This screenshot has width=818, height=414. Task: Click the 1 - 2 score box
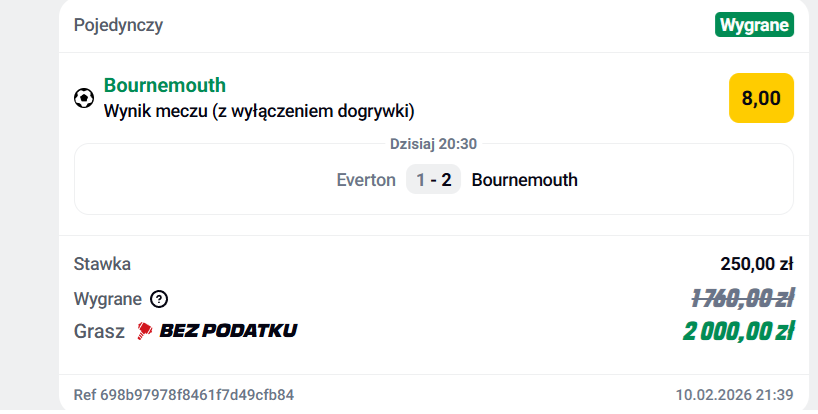433,180
